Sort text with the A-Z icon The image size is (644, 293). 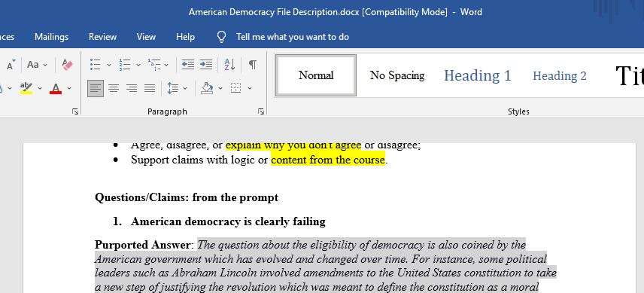tap(229, 65)
